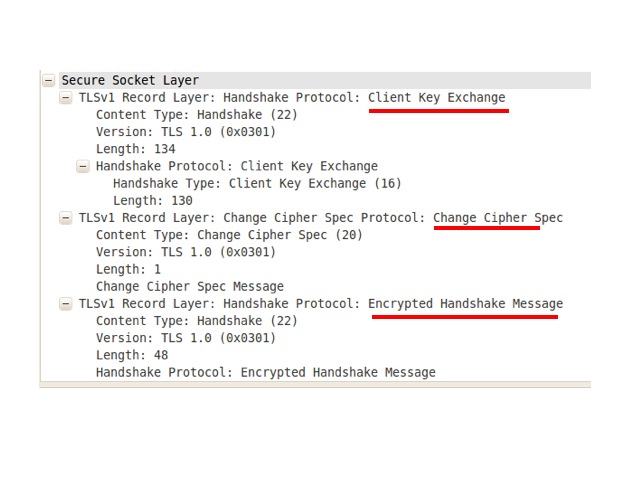This screenshot has width=640, height=480.
Task: Collapse the Change Cipher Spec record layer
Action: 66,218
